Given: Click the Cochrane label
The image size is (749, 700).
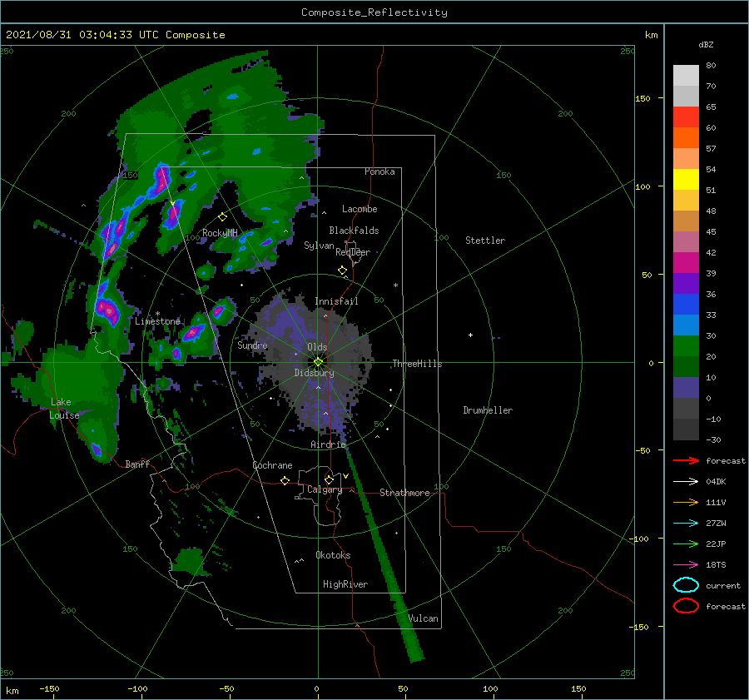Looking at the screenshot, I should 272,465.
